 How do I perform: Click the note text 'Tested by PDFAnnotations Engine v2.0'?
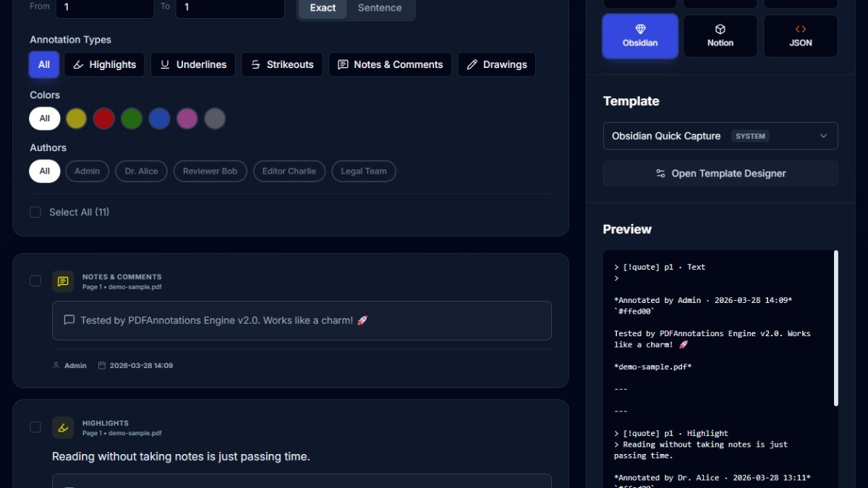(x=170, y=320)
